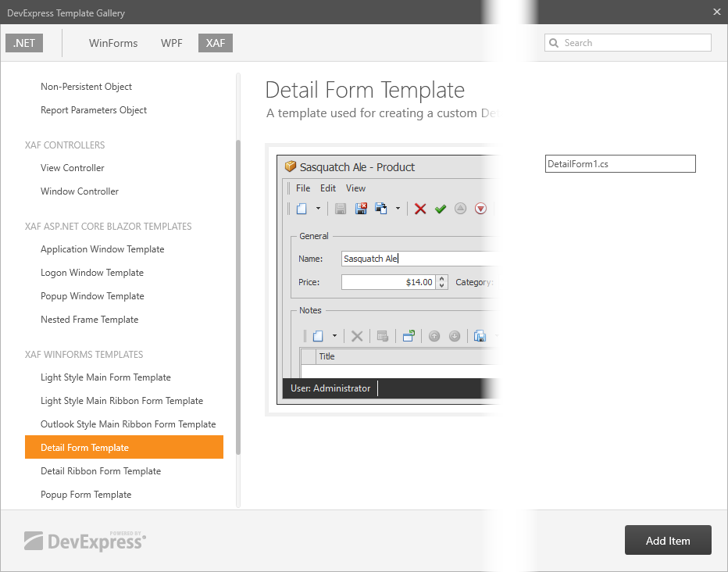Click the Detail Form preview thumbnail
This screenshot has height=572, width=728.
pos(383,280)
